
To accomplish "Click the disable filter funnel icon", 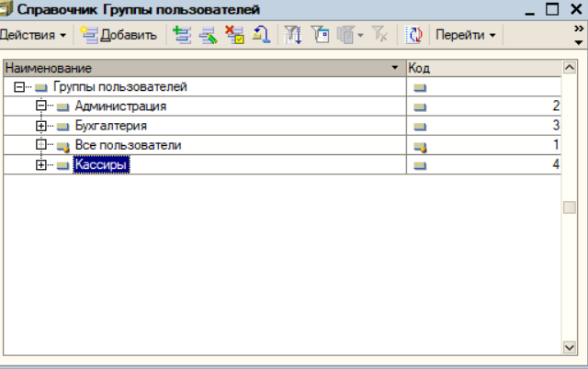I will point(379,35).
